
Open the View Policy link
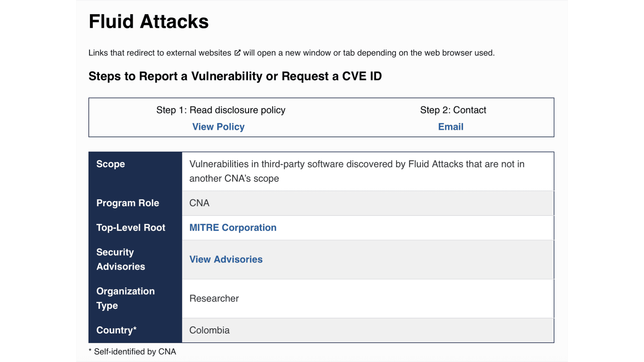(x=218, y=127)
